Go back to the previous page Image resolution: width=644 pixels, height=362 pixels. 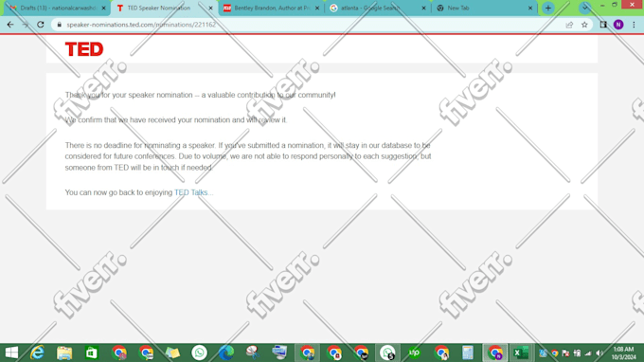[10, 25]
